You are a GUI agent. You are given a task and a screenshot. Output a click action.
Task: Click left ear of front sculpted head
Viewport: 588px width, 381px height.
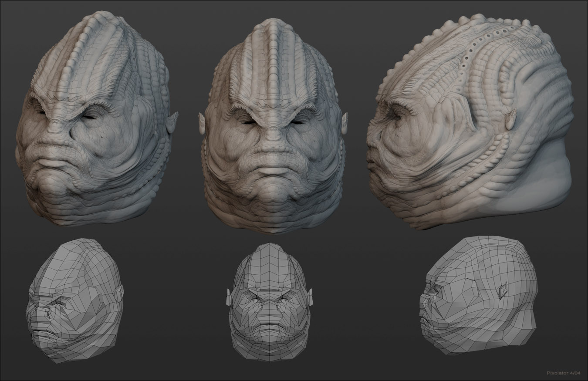pyautogui.click(x=201, y=122)
